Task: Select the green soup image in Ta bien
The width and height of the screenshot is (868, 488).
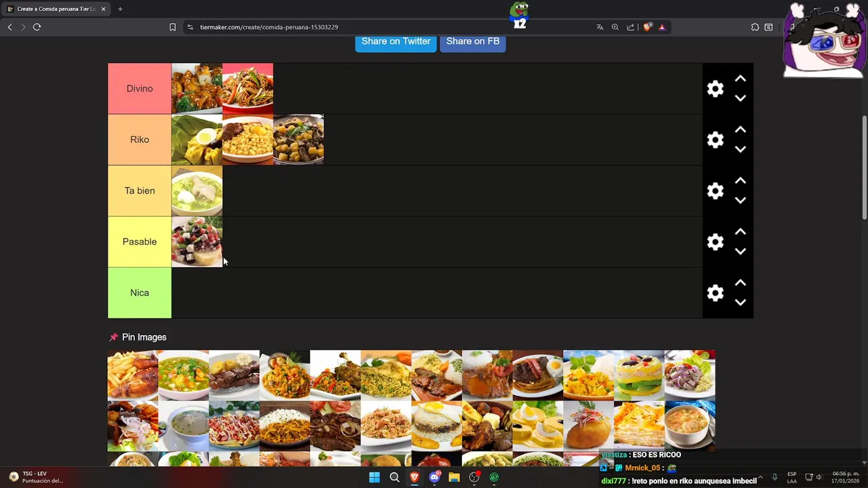Action: [x=197, y=191]
